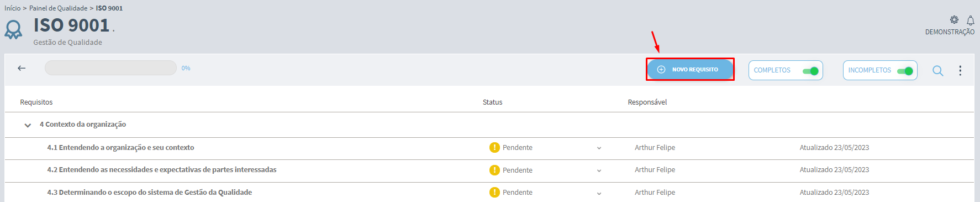Open requirement 4.2 Entendendo as necessidades

click(x=162, y=170)
